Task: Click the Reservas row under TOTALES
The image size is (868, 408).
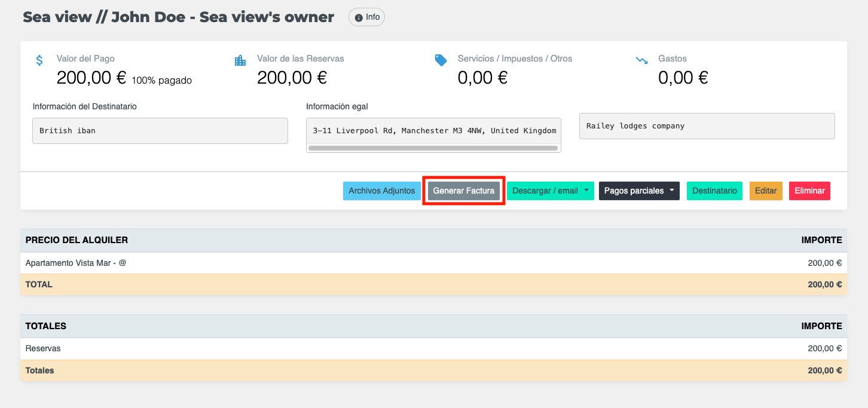Action: (120, 348)
